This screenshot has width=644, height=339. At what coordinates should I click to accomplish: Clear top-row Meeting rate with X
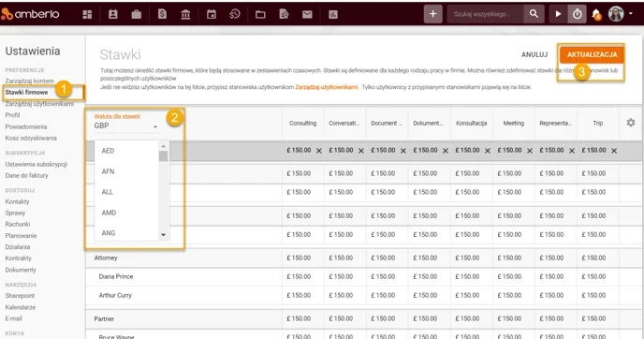[x=530, y=151]
